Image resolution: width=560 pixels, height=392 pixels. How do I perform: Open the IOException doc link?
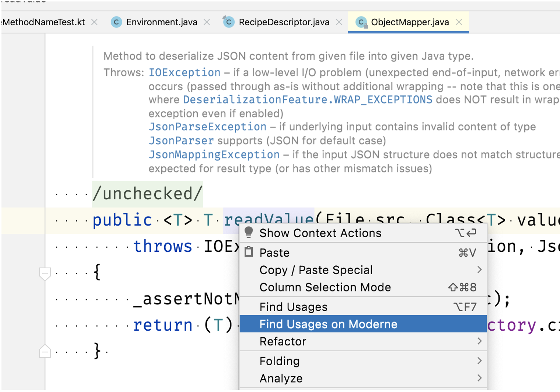(x=184, y=73)
